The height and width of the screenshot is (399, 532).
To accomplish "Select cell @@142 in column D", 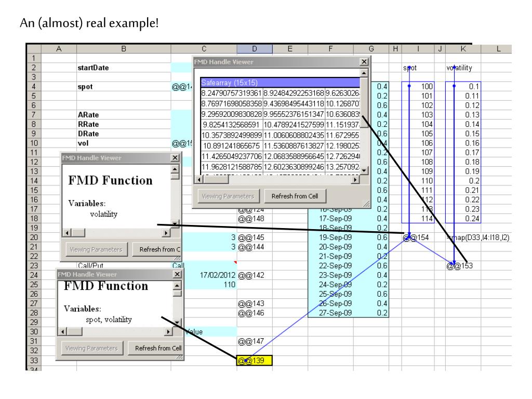I will click(255, 275).
